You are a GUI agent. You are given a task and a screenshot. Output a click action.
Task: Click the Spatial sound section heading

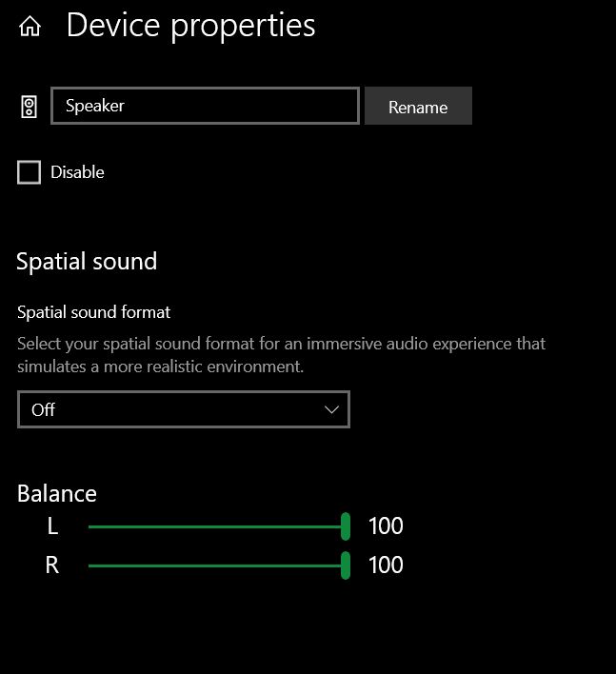coord(87,262)
